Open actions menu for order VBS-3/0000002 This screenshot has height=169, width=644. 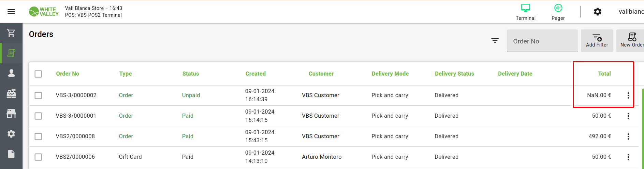click(x=628, y=95)
